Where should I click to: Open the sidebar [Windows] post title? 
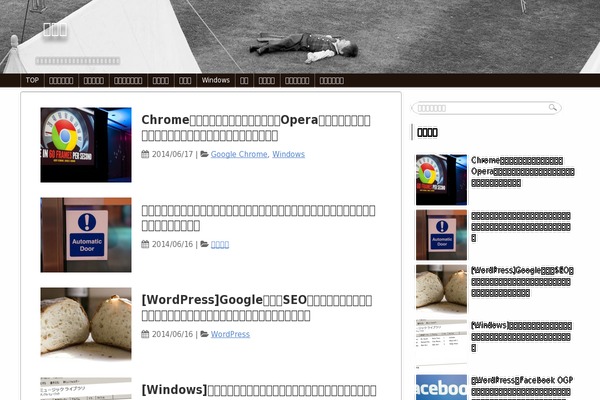[x=522, y=337]
